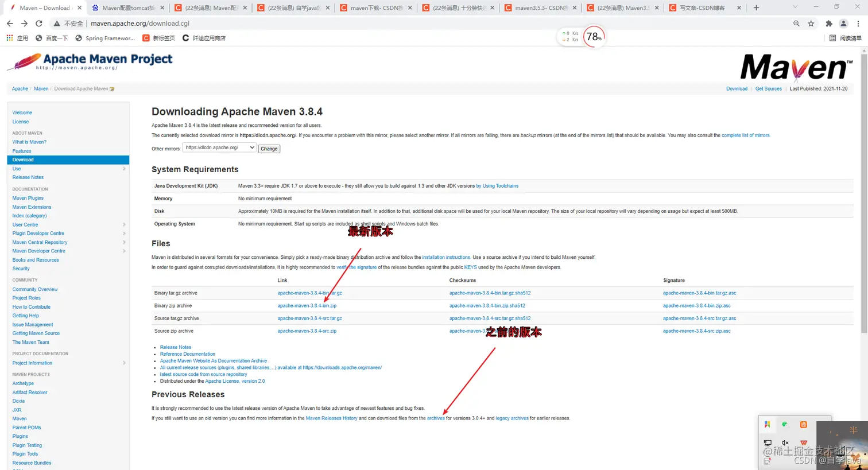868x470 pixels.
Task: Open the reading list icon
Action: (846, 38)
